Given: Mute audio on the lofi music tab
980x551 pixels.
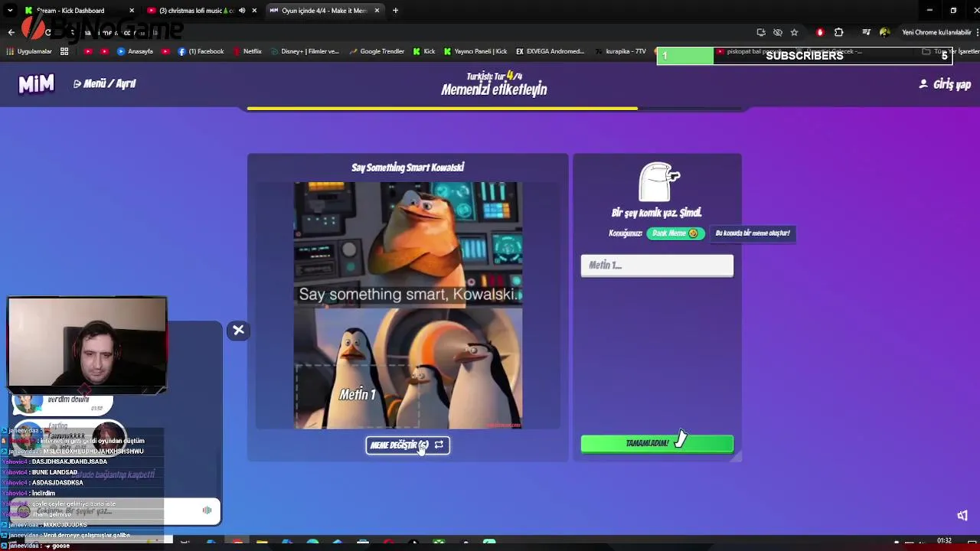Looking at the screenshot, I should coord(242,11).
